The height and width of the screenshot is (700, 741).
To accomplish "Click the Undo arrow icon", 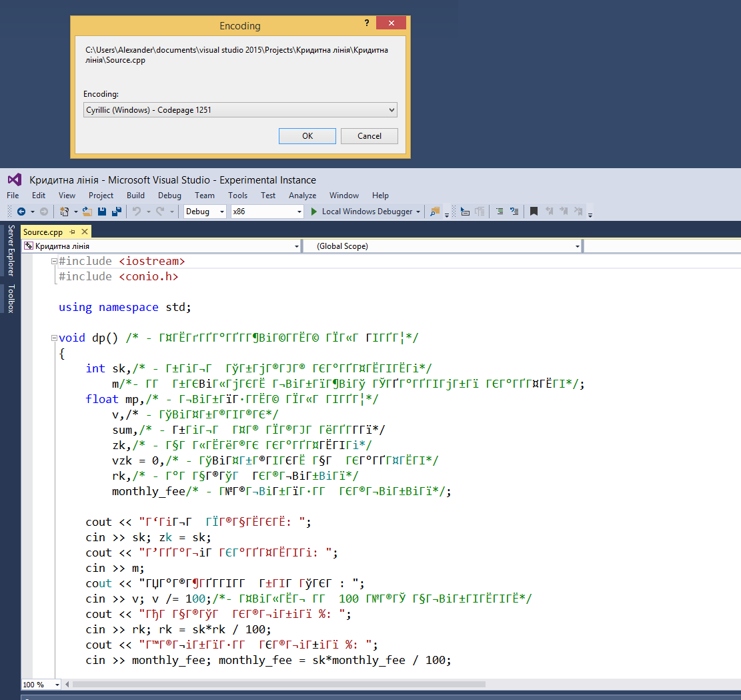I will [x=136, y=212].
